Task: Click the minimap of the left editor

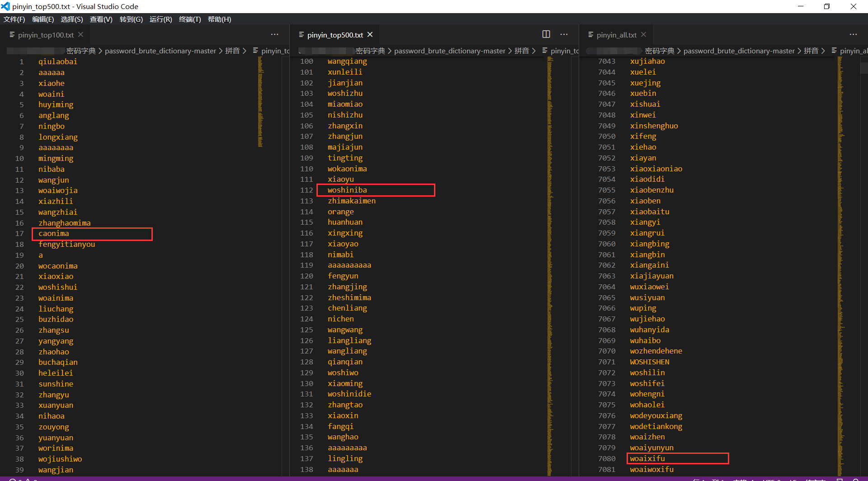Action: (x=260, y=102)
